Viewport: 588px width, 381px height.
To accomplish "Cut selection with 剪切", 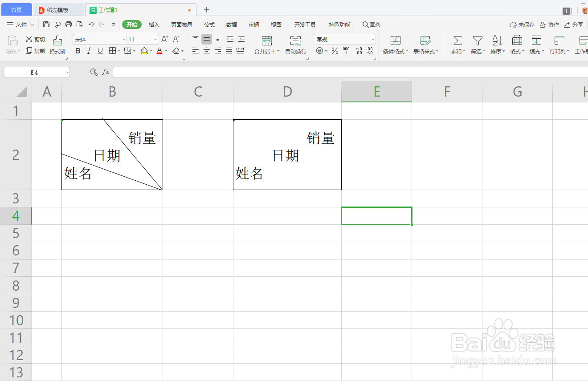I will click(35, 40).
